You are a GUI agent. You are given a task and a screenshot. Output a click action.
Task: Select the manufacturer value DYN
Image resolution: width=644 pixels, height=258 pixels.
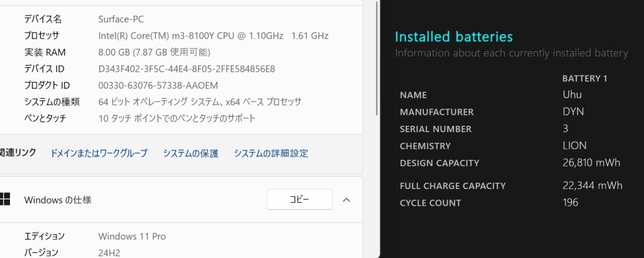tap(573, 111)
